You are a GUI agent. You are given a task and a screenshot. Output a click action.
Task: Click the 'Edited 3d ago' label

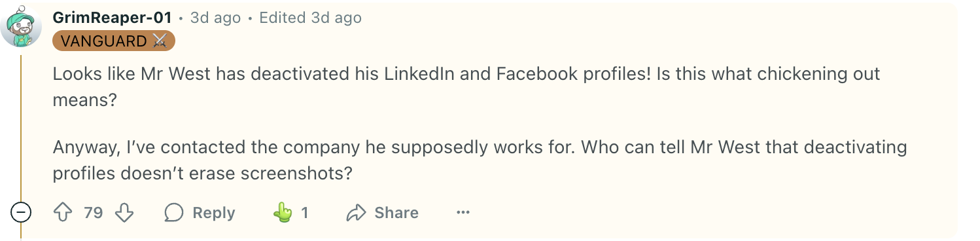310,18
